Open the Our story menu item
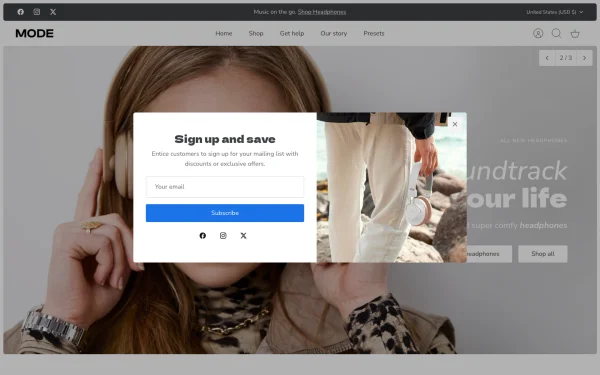 click(x=334, y=34)
